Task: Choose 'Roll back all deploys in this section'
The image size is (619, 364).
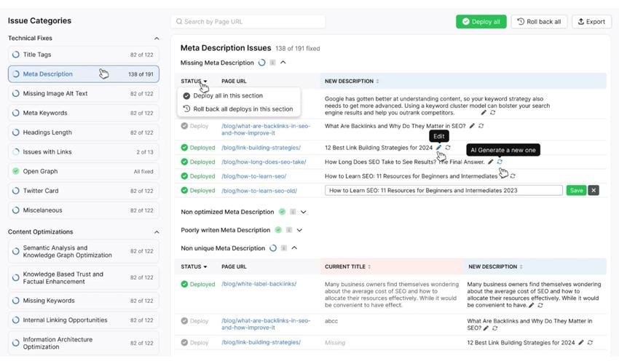Action: 243,109
